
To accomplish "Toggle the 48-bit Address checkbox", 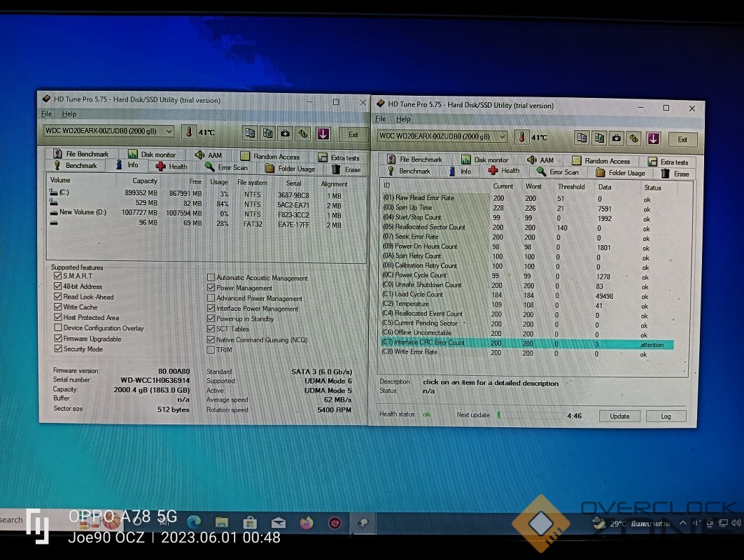I will click(x=58, y=286).
